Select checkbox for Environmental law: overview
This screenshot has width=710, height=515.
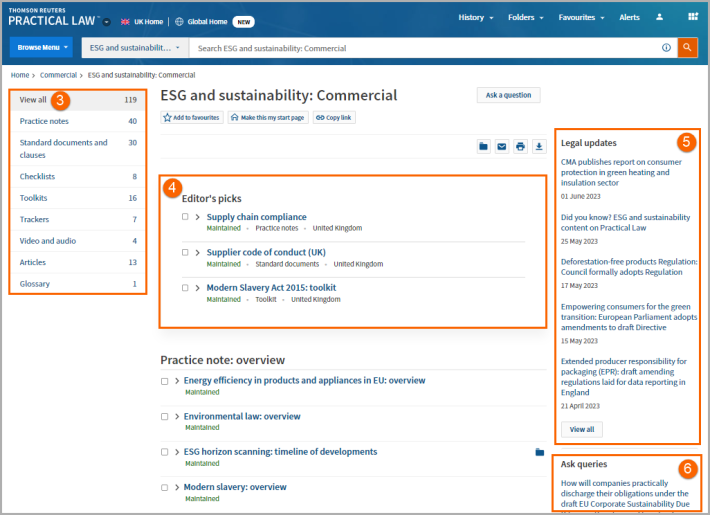click(x=164, y=417)
